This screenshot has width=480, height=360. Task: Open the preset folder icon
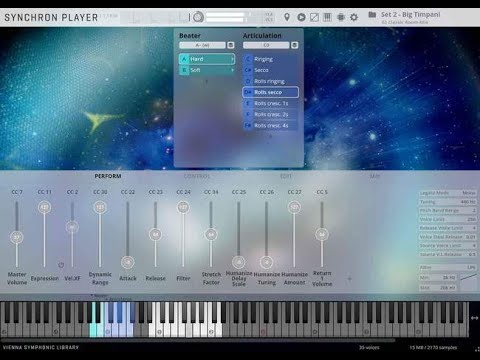click(372, 15)
